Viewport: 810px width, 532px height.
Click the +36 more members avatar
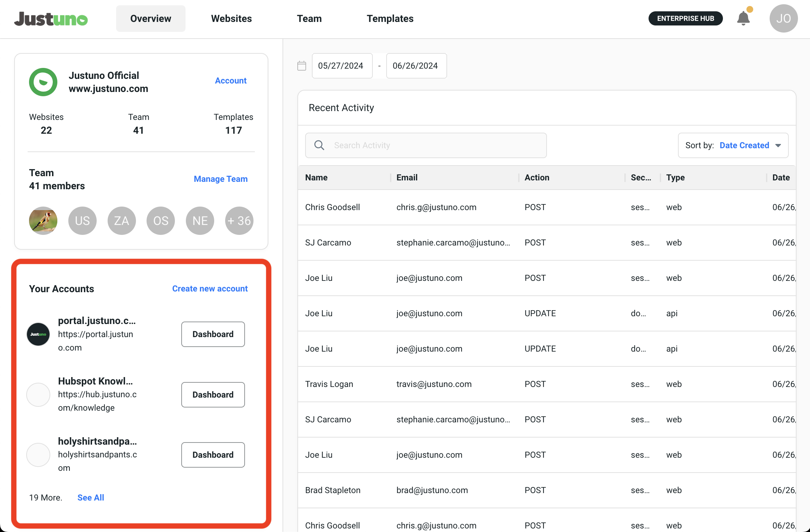click(x=239, y=221)
